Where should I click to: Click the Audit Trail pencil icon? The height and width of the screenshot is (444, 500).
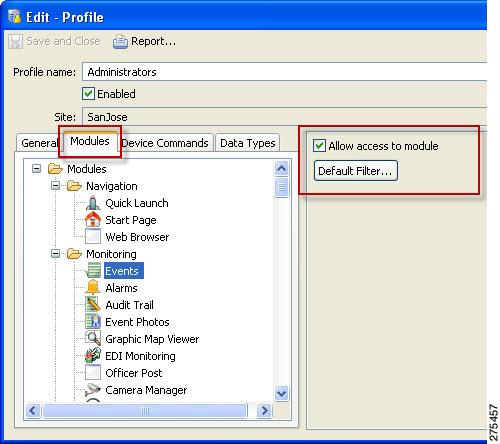pos(93,305)
